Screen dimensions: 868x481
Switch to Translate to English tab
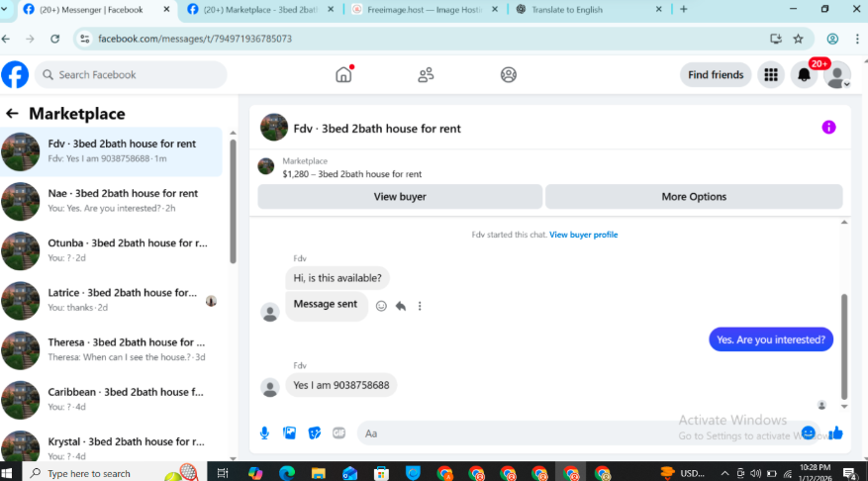589,10
